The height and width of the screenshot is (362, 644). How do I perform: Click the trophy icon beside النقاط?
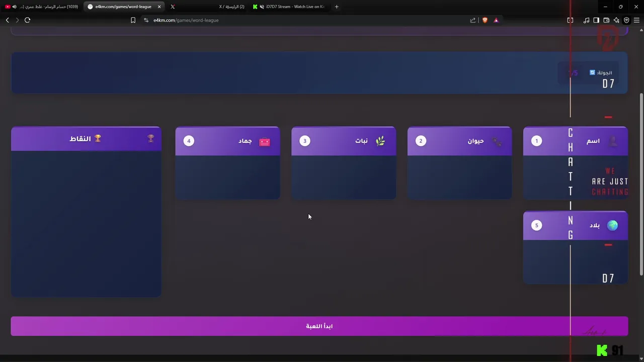(x=98, y=138)
